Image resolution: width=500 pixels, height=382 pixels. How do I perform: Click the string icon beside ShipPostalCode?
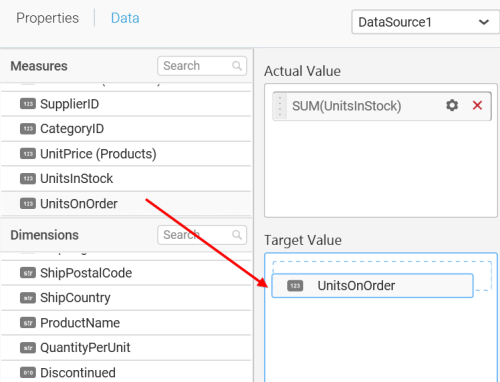(28, 273)
